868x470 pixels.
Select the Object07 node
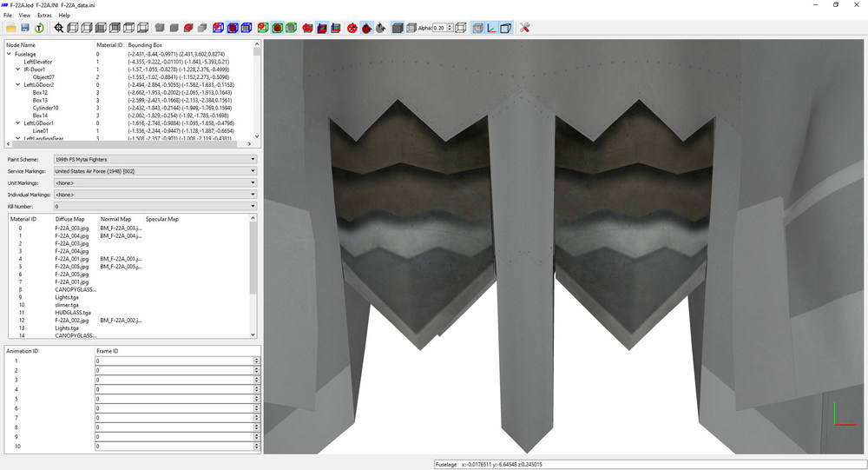[43, 77]
